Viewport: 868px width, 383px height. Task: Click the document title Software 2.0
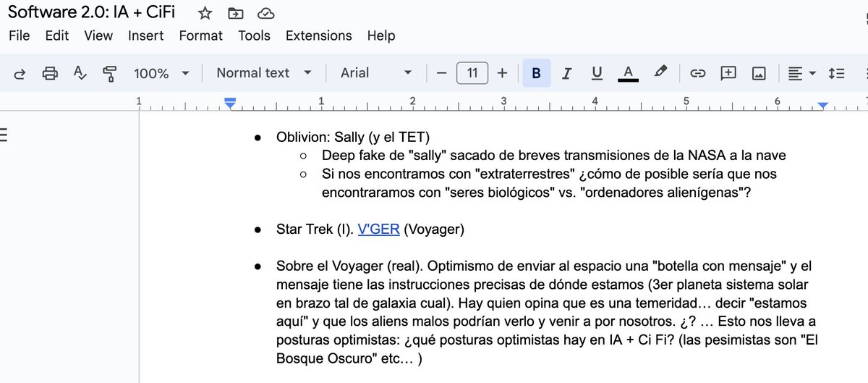[92, 12]
